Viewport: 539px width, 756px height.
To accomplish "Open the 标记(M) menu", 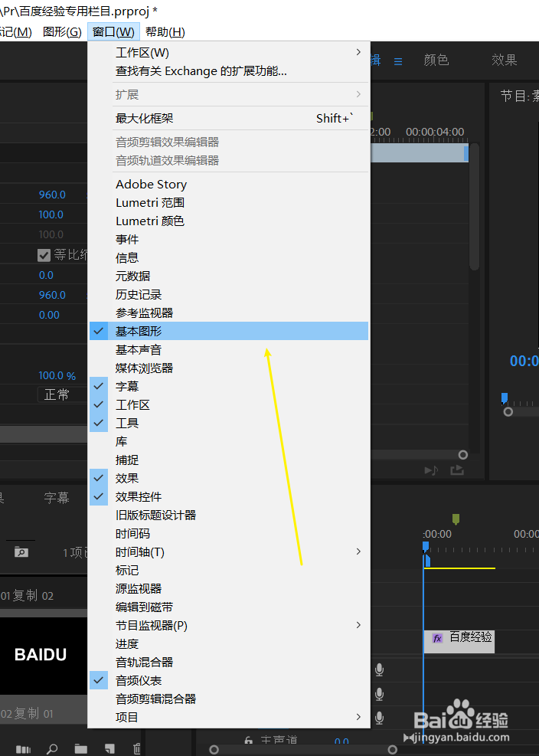I will 15,32.
